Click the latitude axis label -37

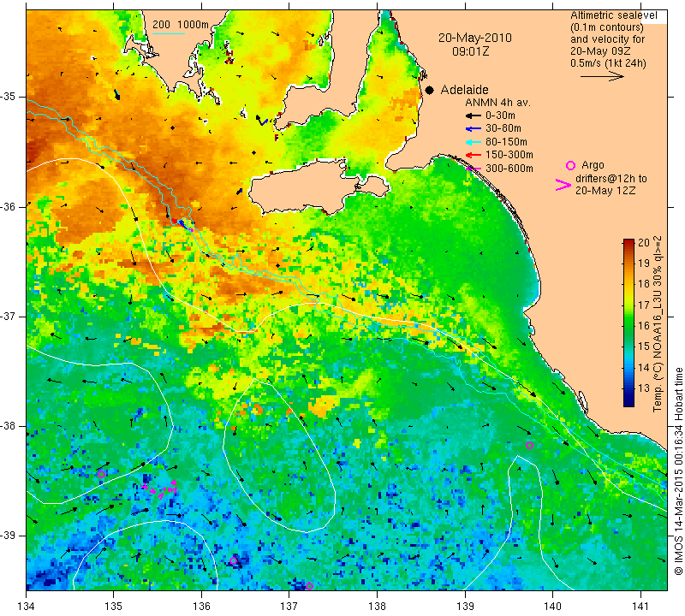9,316
